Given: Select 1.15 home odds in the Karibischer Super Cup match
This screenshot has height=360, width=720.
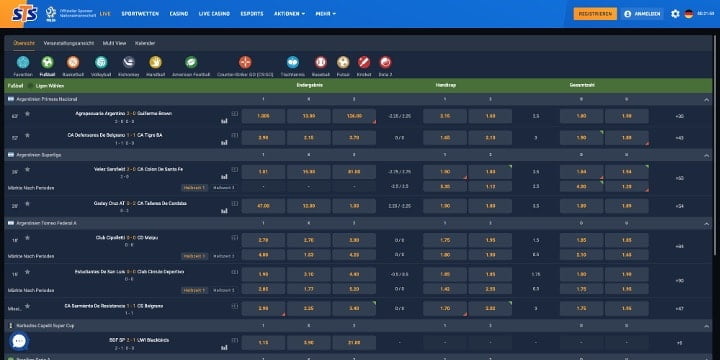Looking at the screenshot, I should [263, 343].
